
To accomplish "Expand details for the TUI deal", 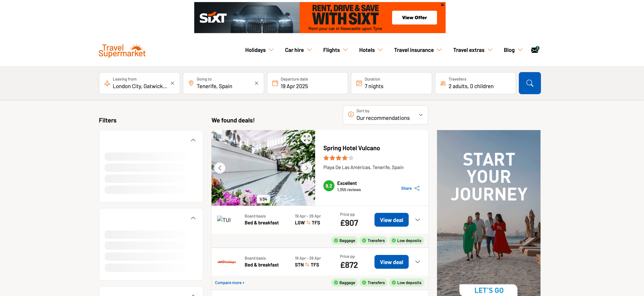I will coord(417,220).
